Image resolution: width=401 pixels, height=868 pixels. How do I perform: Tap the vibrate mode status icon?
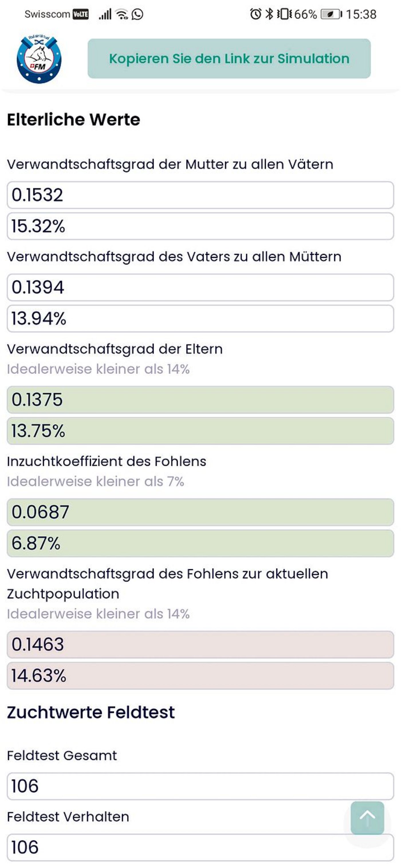pos(285,14)
